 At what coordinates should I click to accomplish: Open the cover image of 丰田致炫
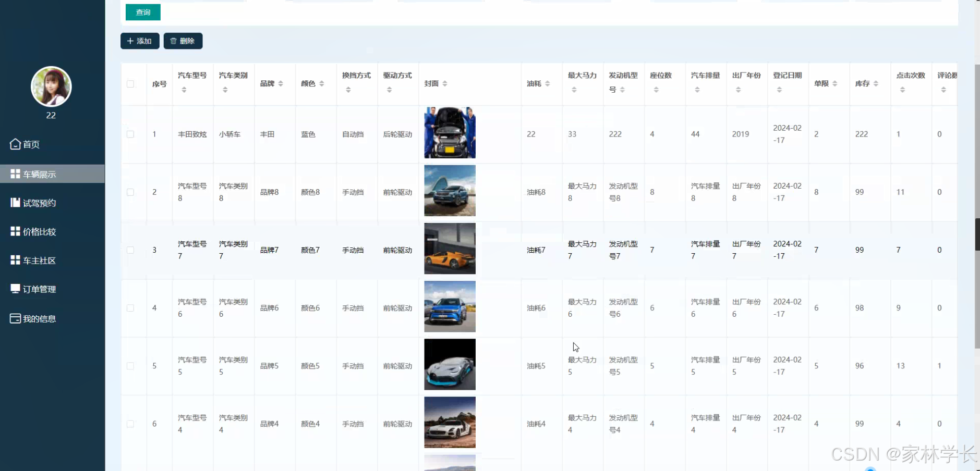(x=449, y=133)
